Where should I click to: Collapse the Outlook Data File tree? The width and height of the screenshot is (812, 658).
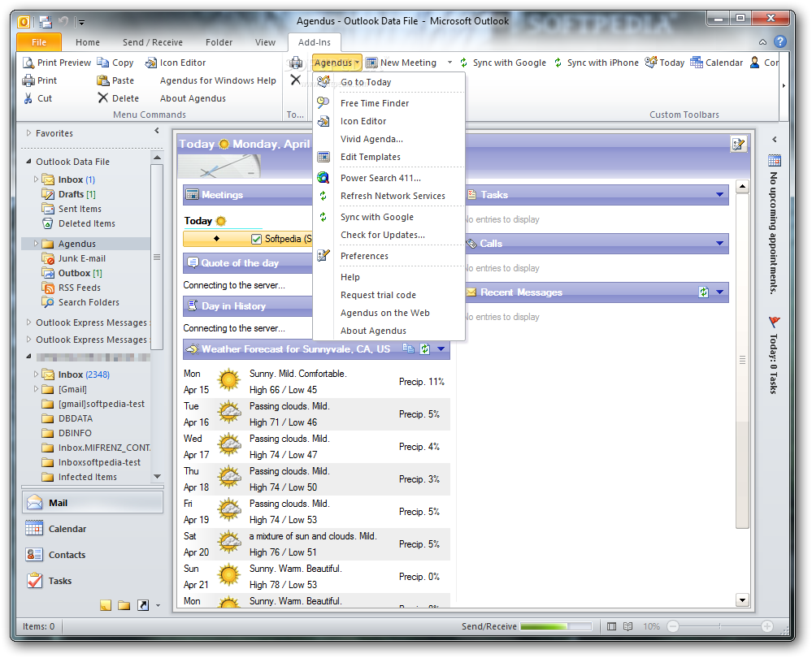tap(29, 162)
